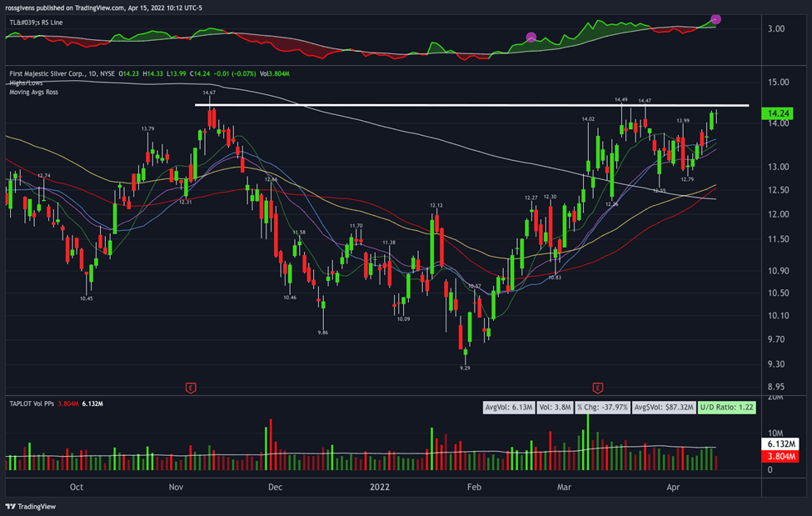Hide the Moving Avgs Ross indicator

click(33, 92)
